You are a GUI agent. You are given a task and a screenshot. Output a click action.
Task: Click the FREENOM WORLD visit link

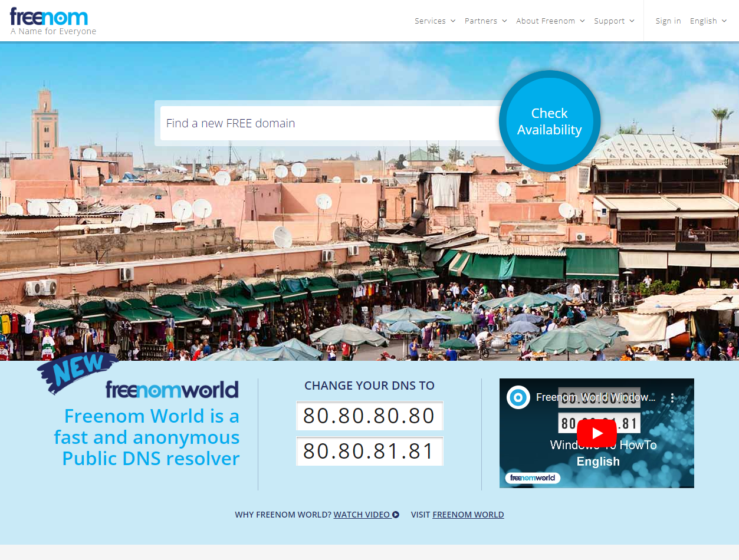pos(468,515)
